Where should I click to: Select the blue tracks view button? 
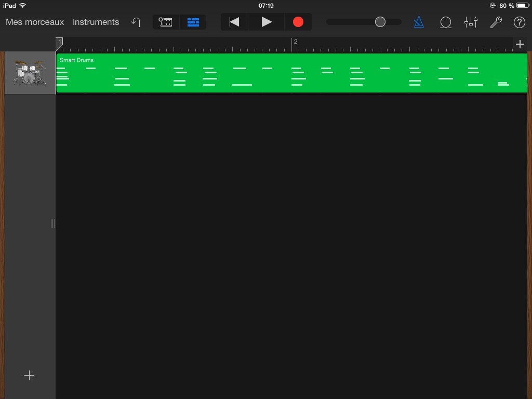193,22
